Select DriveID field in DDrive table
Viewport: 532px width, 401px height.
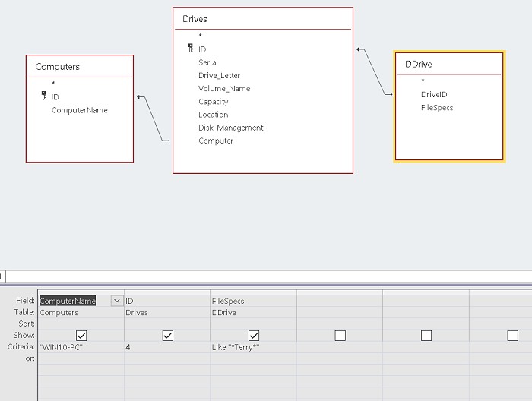[434, 94]
